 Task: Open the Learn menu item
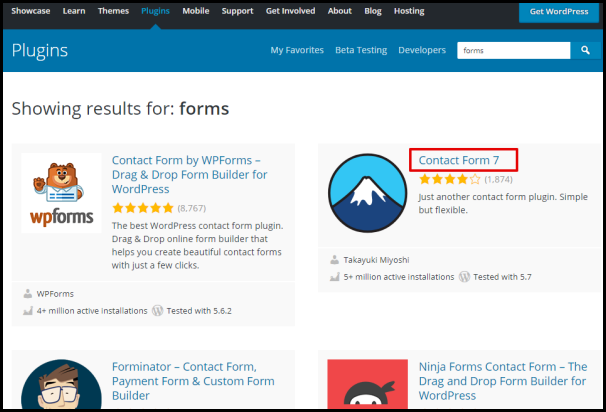point(74,11)
